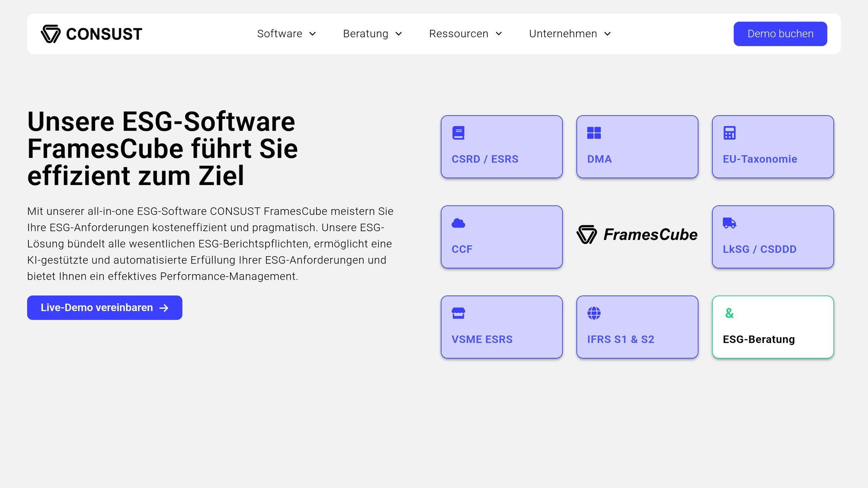Click the calculator icon on EU-Taxonomie card
Viewport: 868px width, 488px height.
tap(729, 133)
